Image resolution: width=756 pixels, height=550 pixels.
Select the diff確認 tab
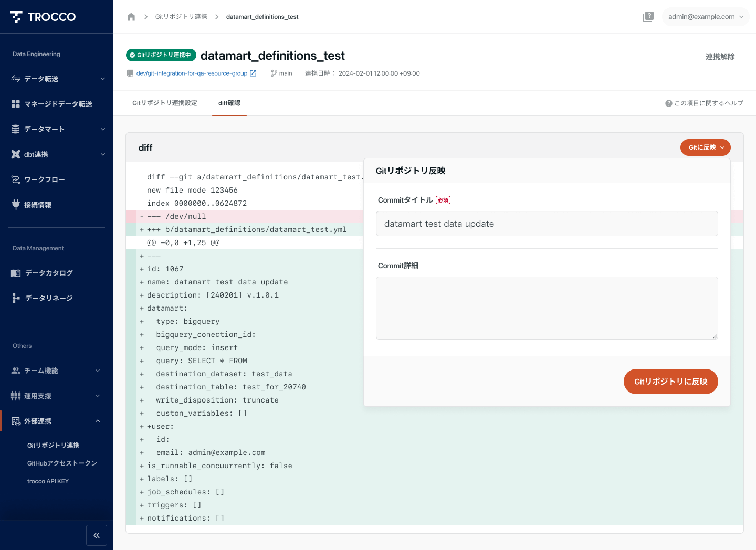(x=229, y=103)
